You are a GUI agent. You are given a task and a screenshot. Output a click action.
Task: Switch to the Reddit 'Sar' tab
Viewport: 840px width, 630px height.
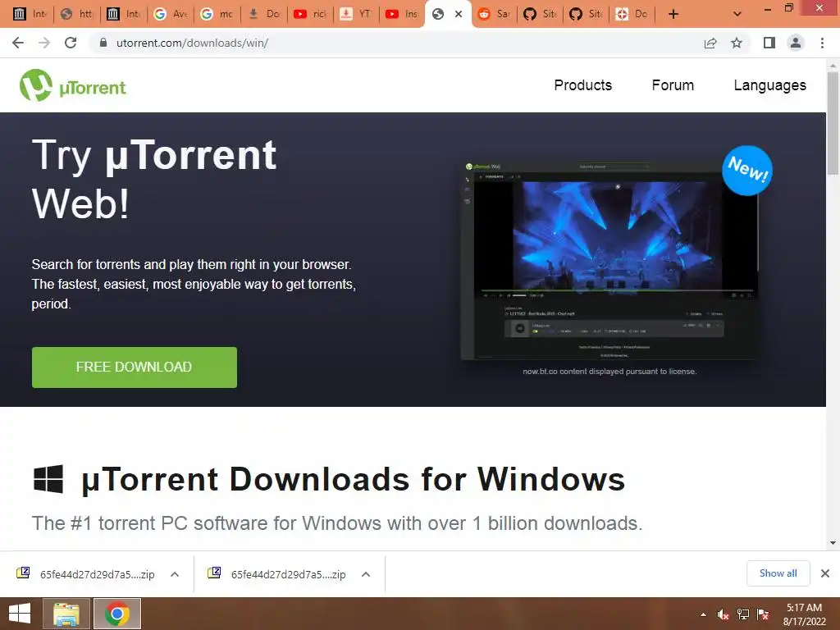click(494, 15)
